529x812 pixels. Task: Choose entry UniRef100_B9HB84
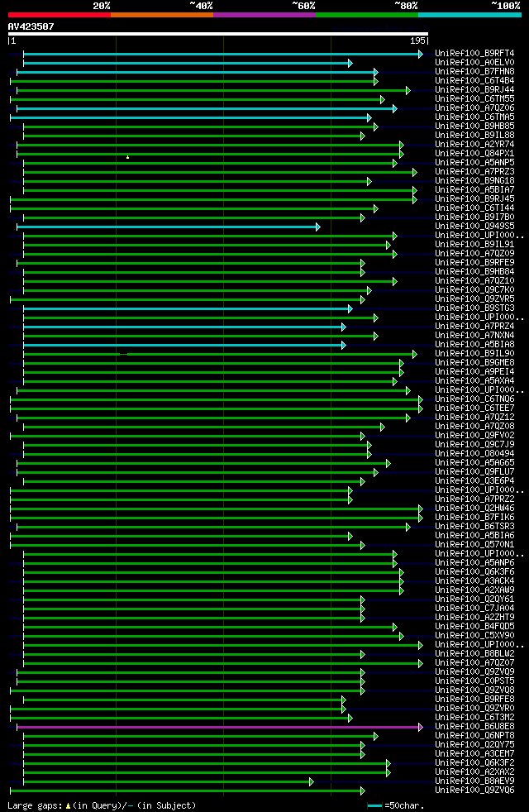tap(474, 272)
